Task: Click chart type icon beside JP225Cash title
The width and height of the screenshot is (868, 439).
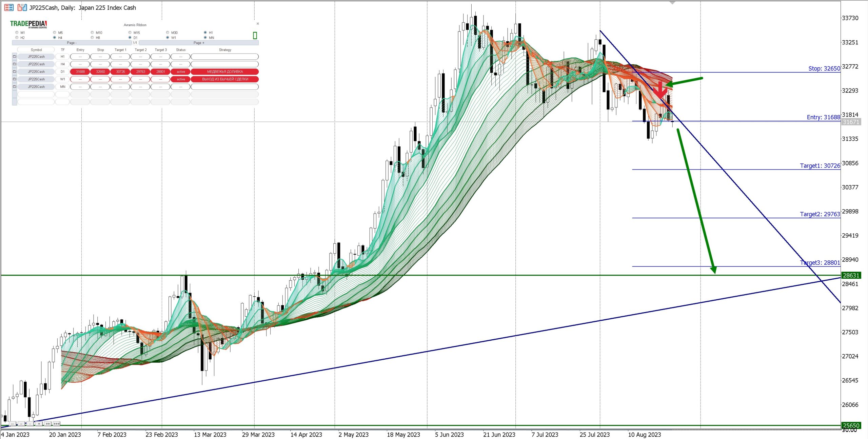Action: click(x=22, y=7)
